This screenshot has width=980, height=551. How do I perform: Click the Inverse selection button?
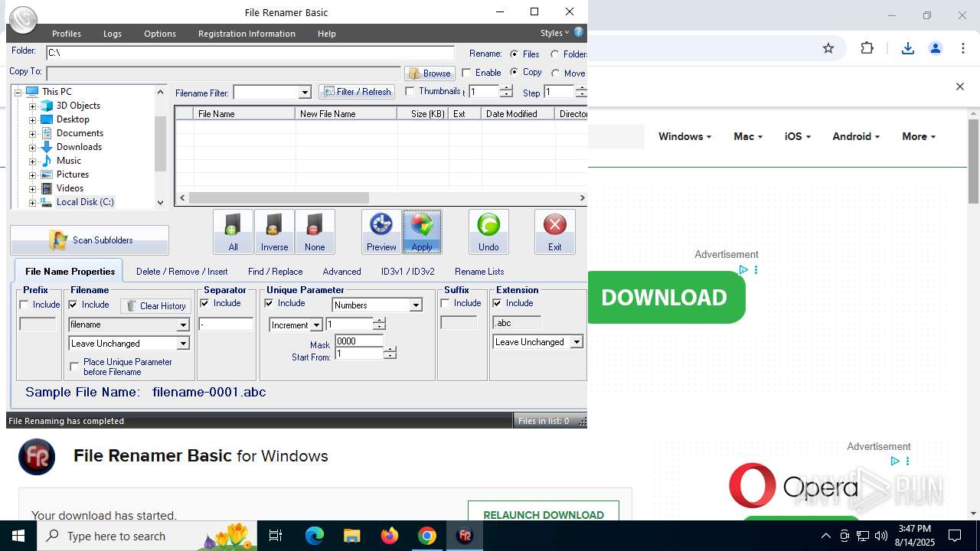(274, 232)
